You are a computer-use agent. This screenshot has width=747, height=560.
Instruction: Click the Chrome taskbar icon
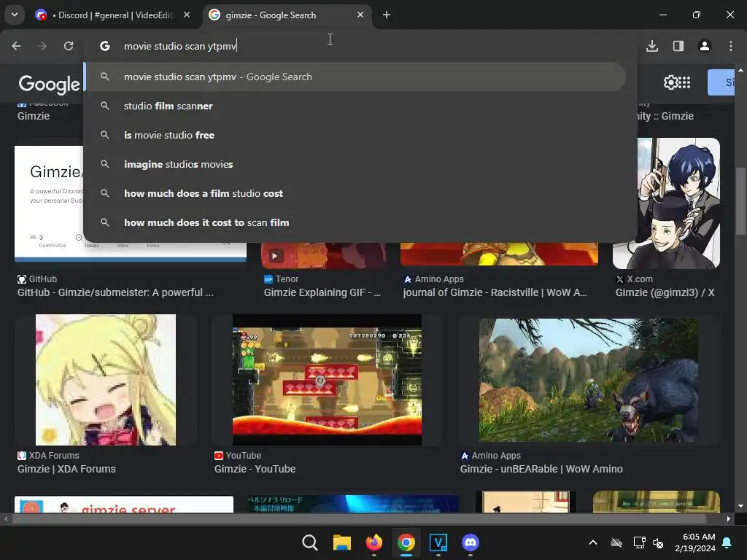(406, 542)
